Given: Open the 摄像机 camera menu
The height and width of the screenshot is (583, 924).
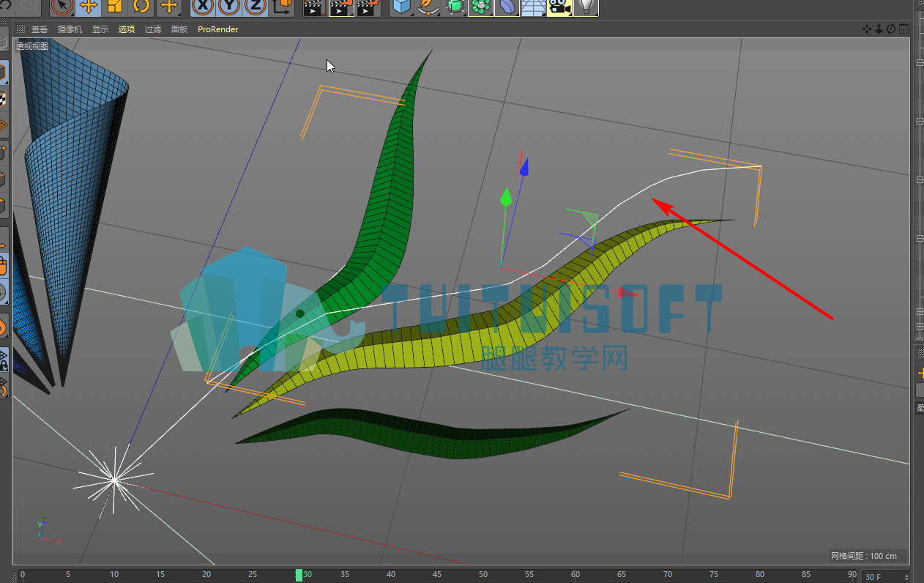Looking at the screenshot, I should pos(70,29).
